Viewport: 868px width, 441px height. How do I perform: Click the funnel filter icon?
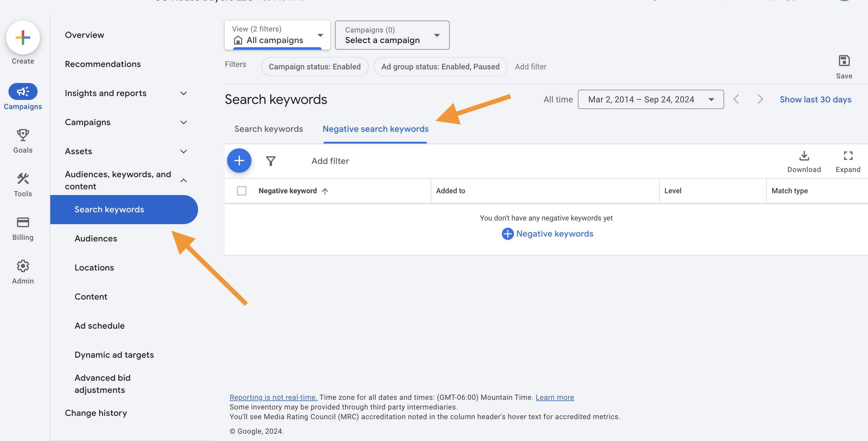tap(270, 161)
